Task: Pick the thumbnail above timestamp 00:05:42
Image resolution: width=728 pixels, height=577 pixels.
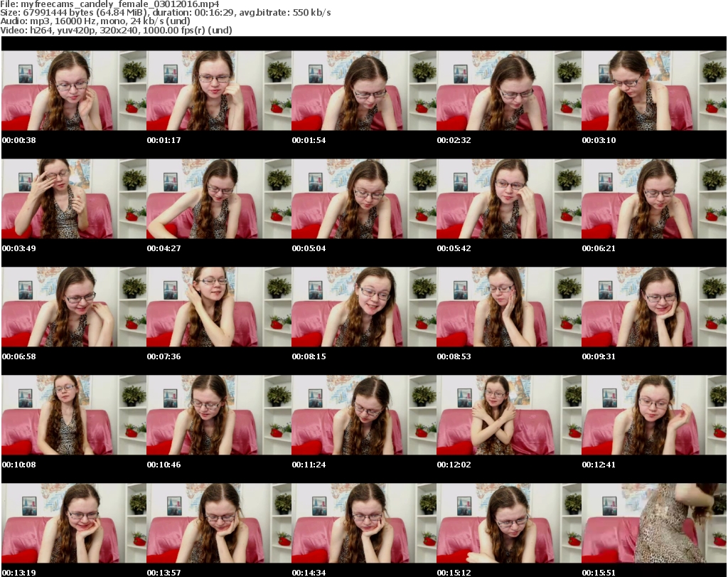Action: 509,198
